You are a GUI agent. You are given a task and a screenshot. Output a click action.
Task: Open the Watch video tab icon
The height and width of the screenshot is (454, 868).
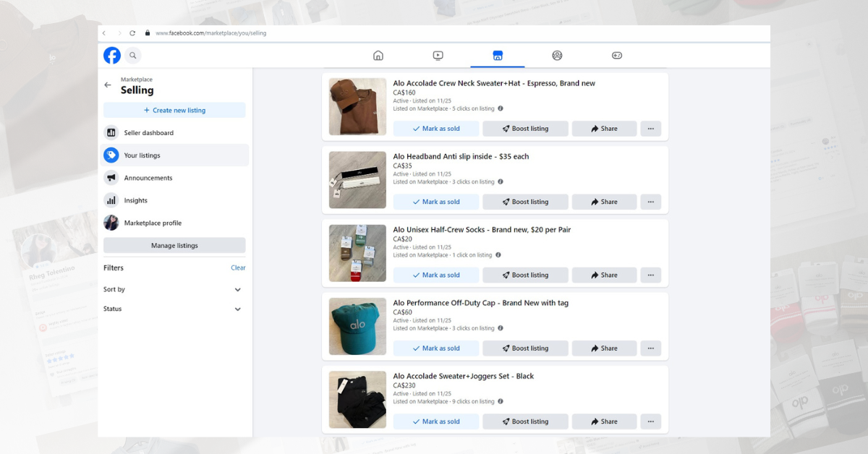tap(438, 55)
